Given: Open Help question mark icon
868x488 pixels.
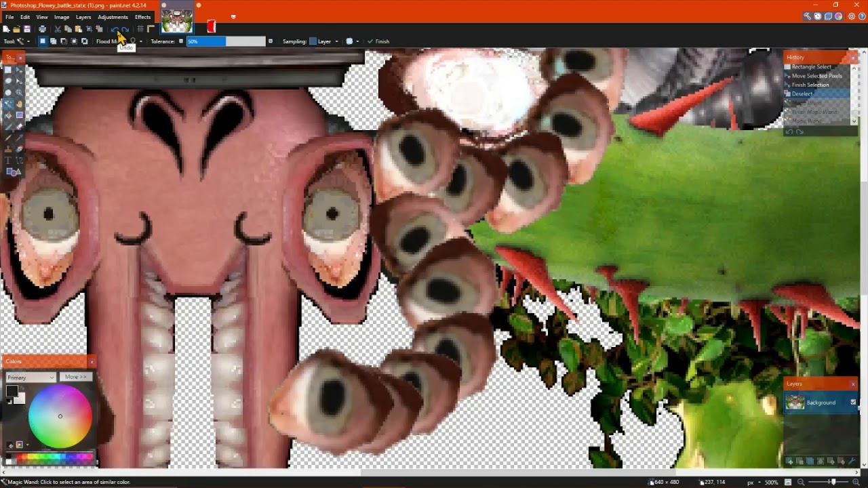Looking at the screenshot, I should pos(862,16).
